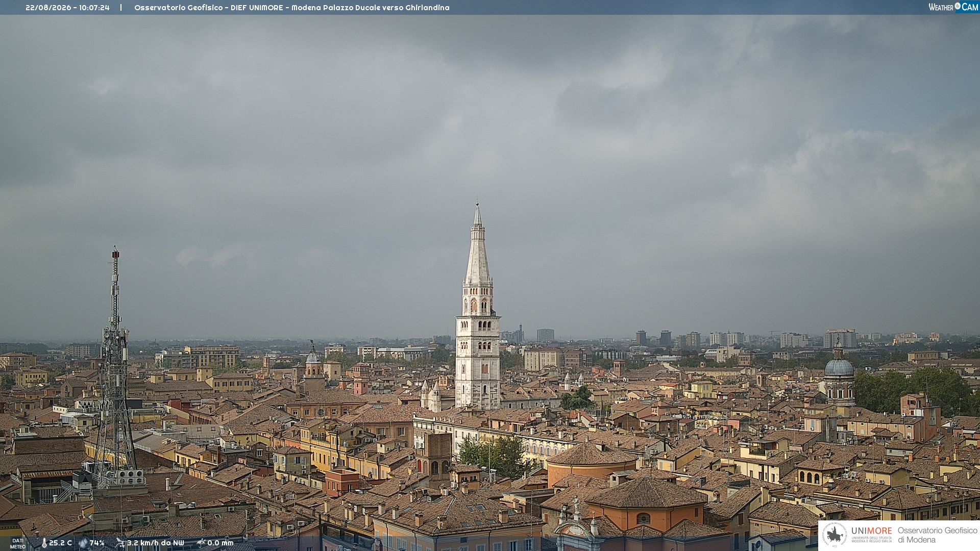Click the Osservatorio Geofisico di Modena text
This screenshot has width=980, height=551.
[937, 535]
